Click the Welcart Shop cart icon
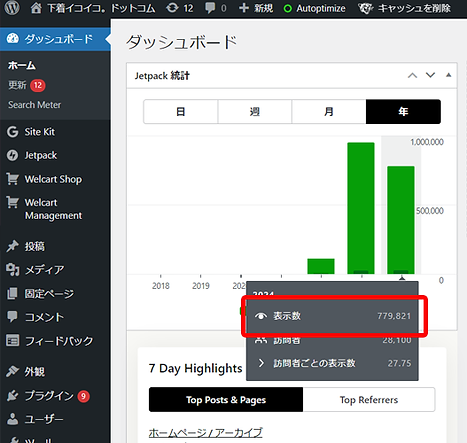Screen dimensions: 467x443 [13, 179]
